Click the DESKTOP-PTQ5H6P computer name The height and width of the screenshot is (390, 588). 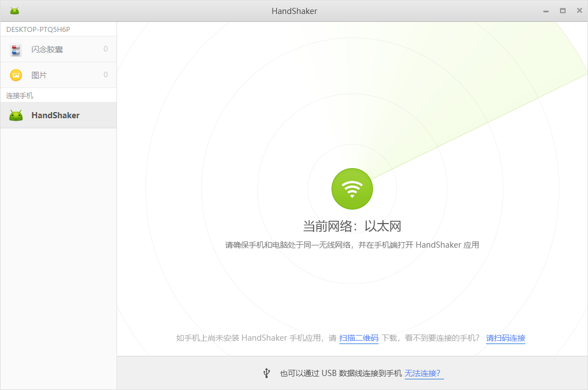point(38,29)
